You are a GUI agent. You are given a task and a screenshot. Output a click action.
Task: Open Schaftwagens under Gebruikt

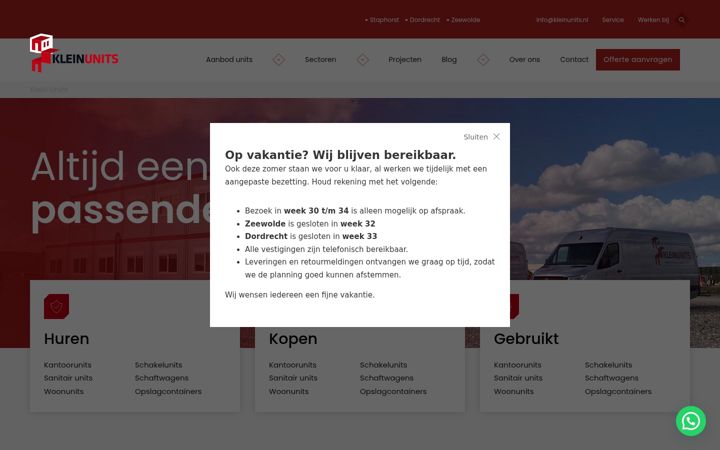[612, 378]
